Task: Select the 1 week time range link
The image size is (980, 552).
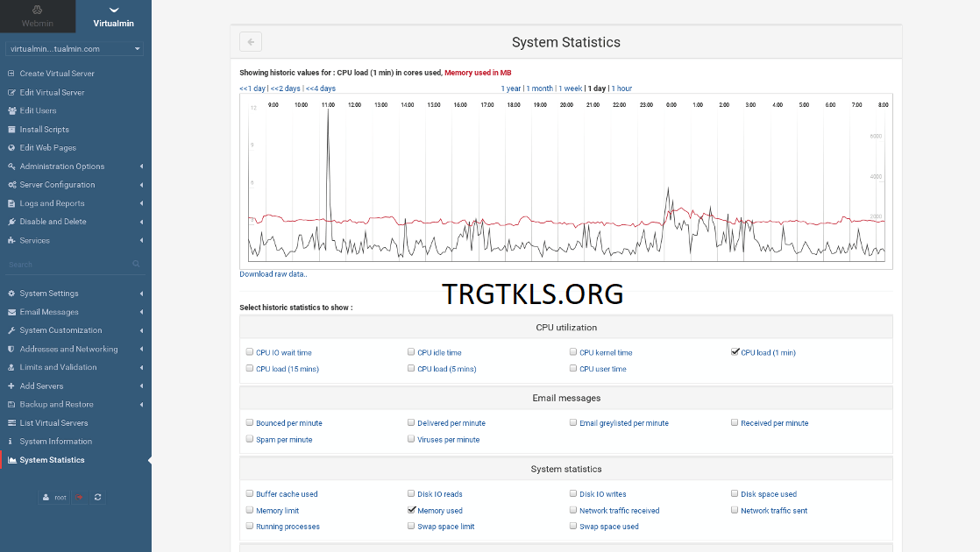Action: pos(570,88)
